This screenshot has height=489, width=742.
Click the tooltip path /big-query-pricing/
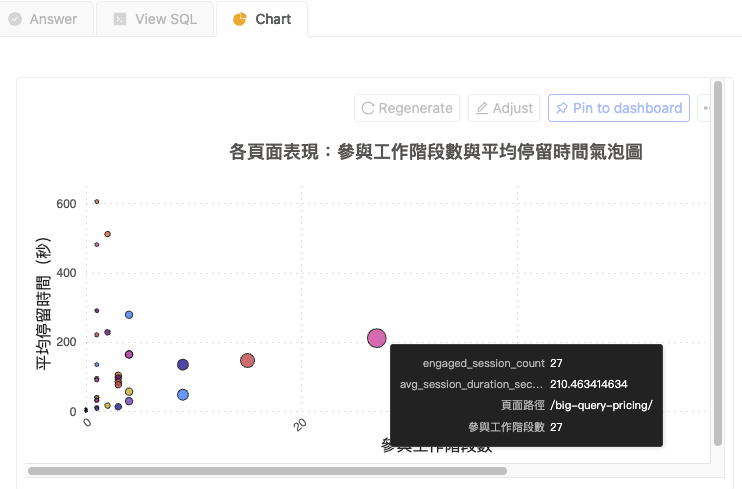point(601,405)
